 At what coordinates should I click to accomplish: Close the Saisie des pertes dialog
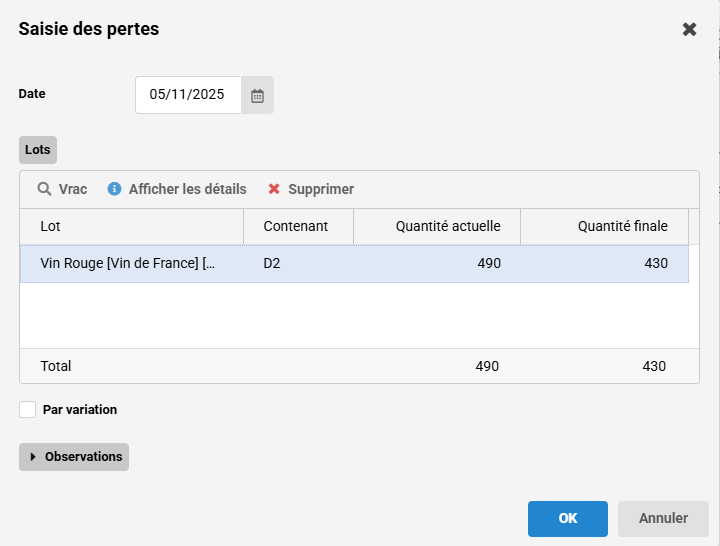[689, 29]
